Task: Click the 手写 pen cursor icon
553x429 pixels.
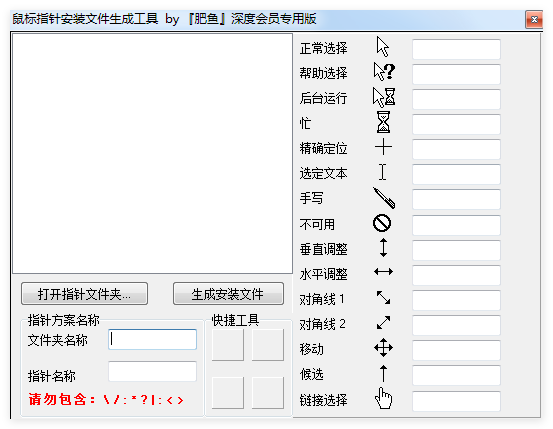Action: 384,198
